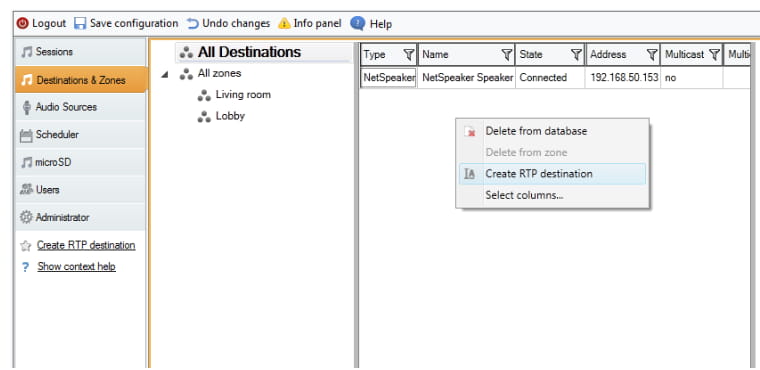This screenshot has width=760, height=370.
Task: Click the NetSpeaker type cell
Action: pyautogui.click(x=389, y=78)
